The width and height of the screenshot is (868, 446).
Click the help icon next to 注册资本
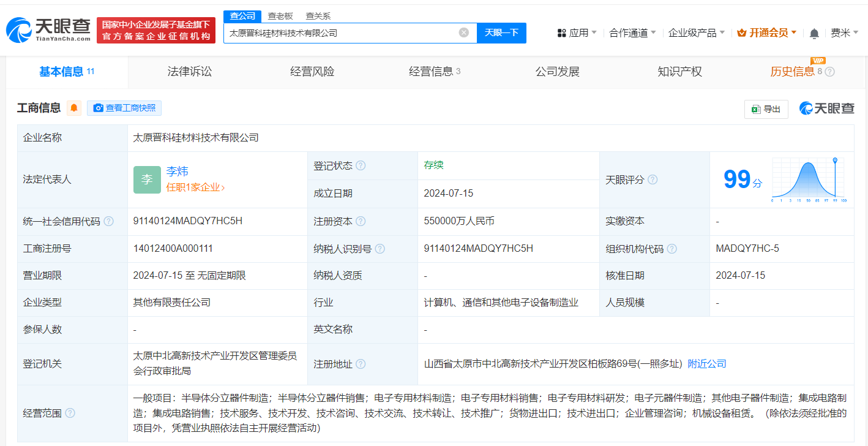click(363, 221)
